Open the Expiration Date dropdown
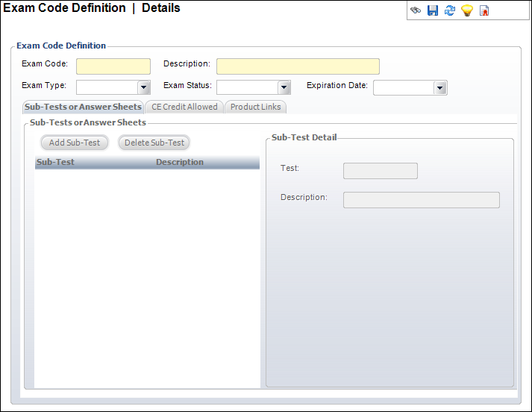 tap(440, 88)
